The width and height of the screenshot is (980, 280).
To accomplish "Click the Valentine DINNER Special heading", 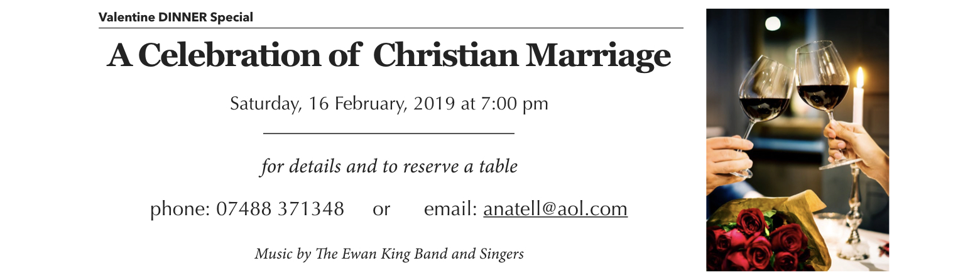I will [176, 18].
